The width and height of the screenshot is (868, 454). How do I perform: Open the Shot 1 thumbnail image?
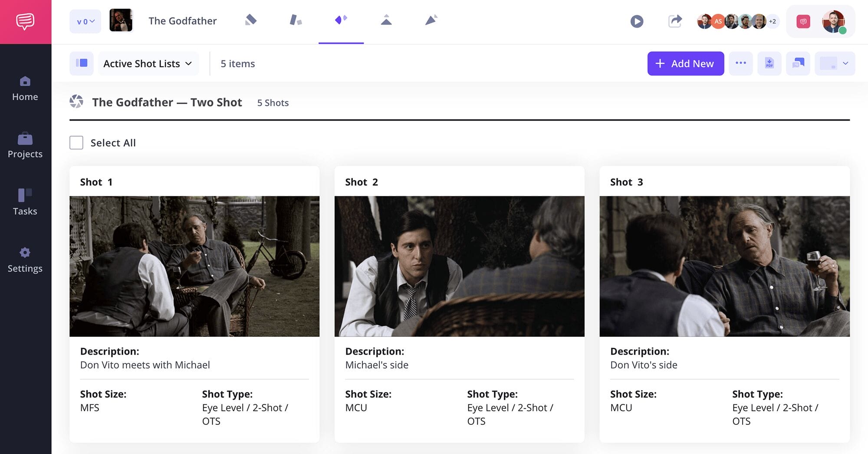tap(194, 266)
